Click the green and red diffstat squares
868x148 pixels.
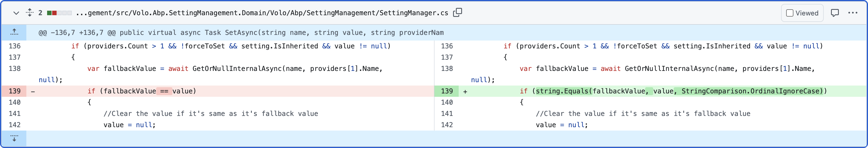coord(59,13)
